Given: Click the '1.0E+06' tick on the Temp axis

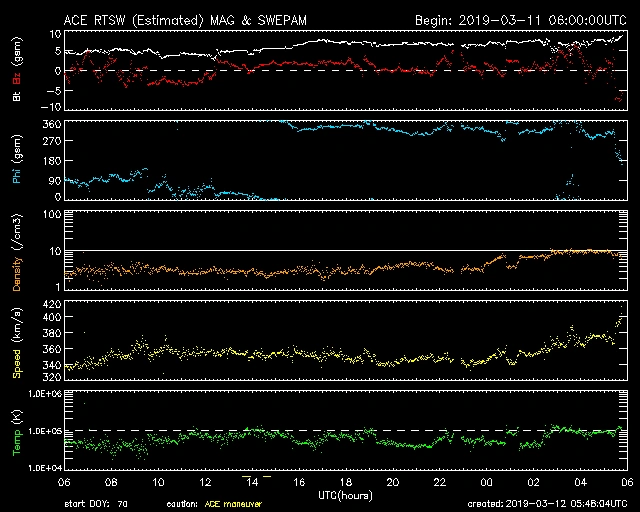Looking at the screenshot, I should point(45,394).
